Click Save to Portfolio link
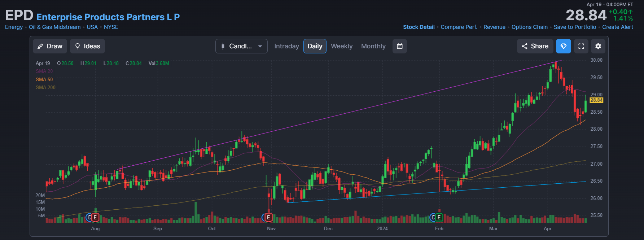 point(575,27)
